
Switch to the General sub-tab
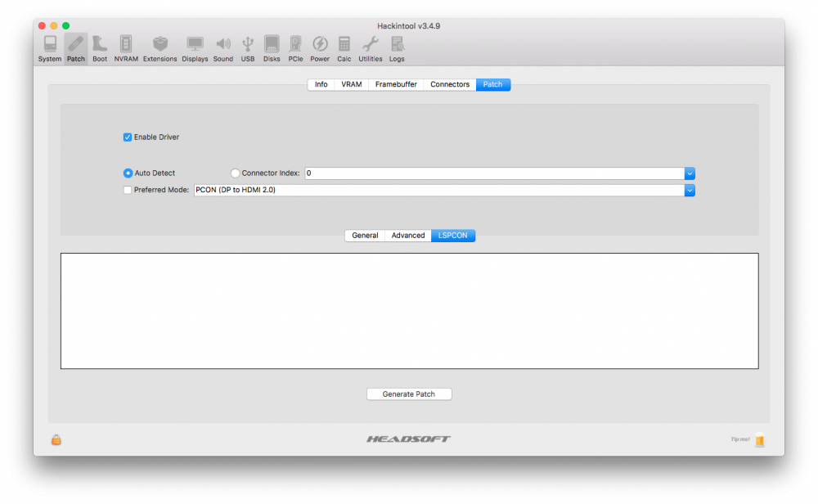click(365, 236)
